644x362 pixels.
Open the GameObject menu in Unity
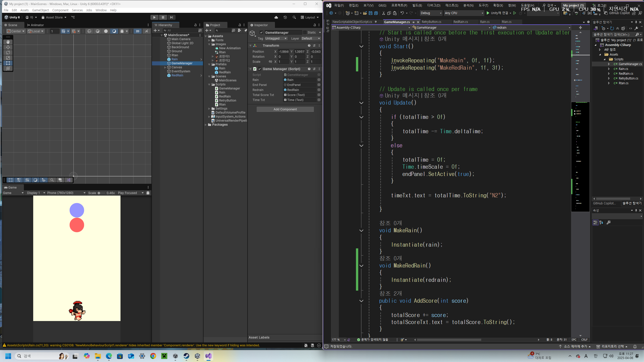(x=41, y=10)
